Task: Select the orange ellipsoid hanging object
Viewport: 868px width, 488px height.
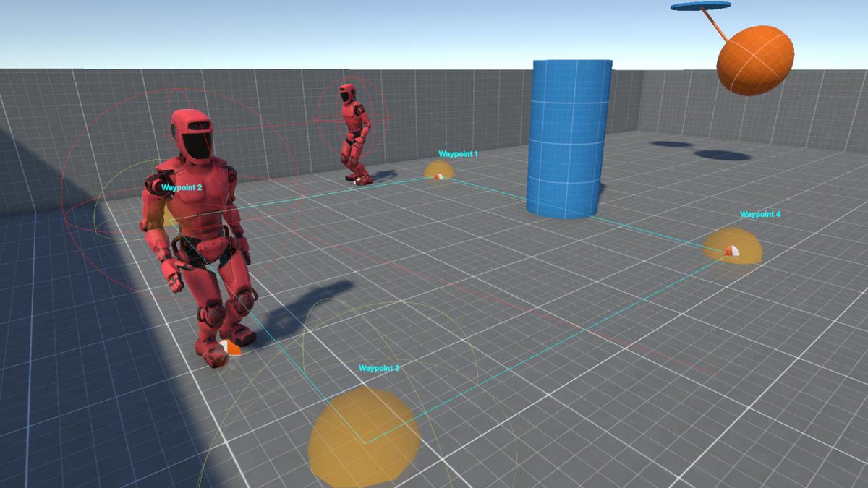Action: 755,60
